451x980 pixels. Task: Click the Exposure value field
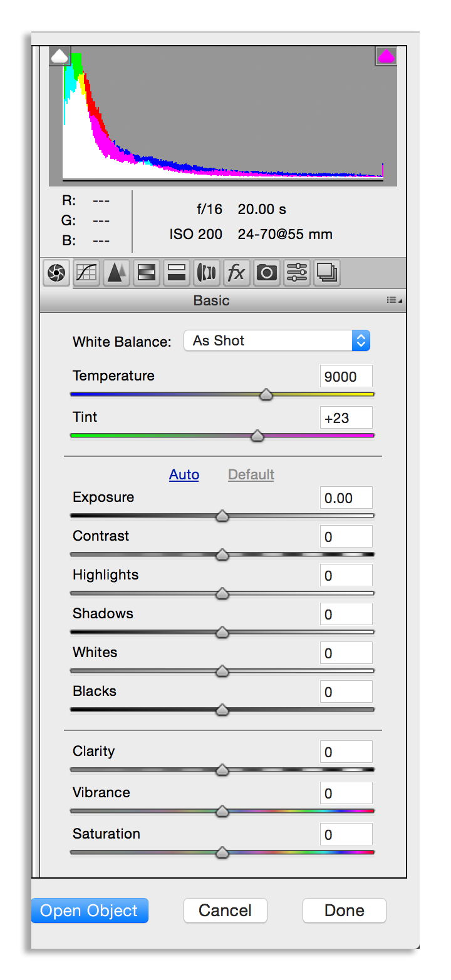(346, 498)
